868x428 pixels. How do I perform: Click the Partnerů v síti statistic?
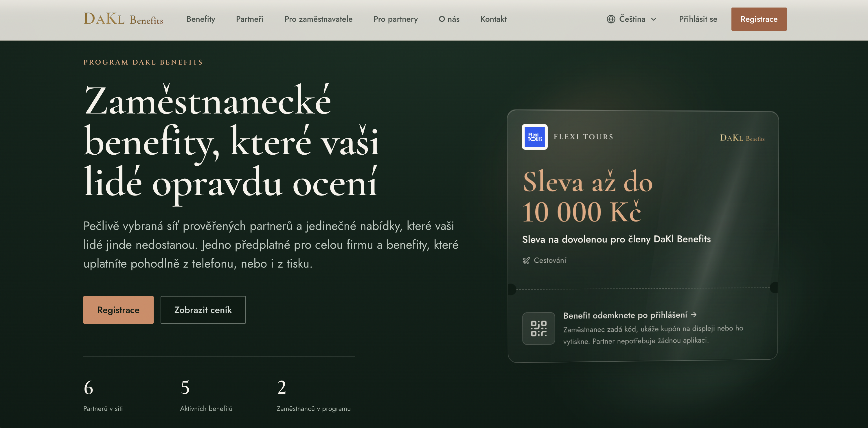tap(103, 396)
